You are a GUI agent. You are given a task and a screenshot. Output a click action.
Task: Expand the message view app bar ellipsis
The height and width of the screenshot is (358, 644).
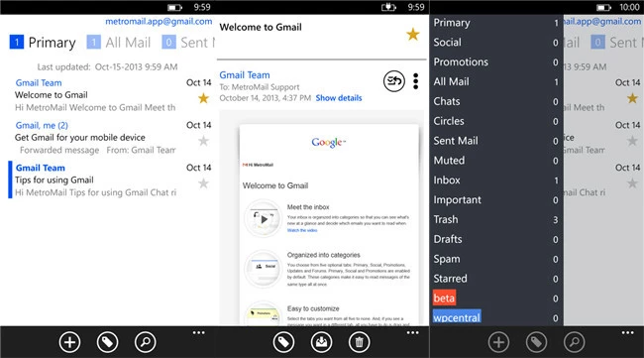(x=413, y=332)
